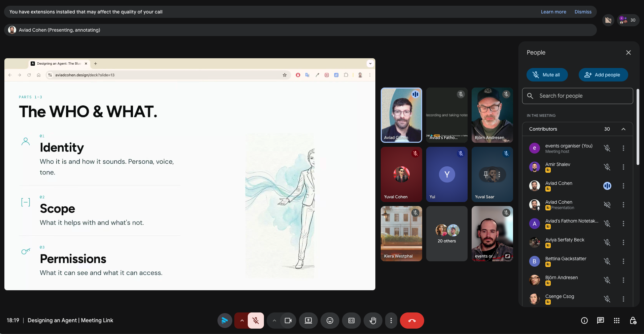Click the Add people button
644x334 pixels.
click(x=603, y=75)
